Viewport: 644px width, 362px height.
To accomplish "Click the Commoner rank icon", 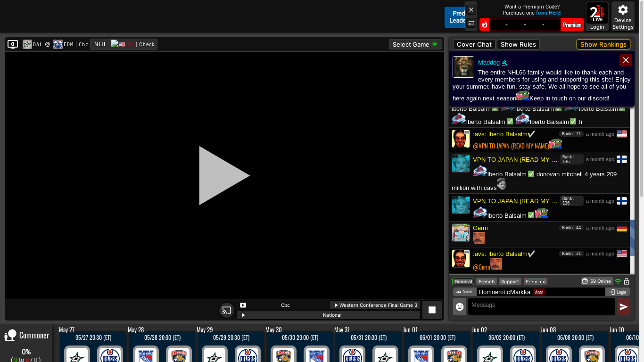I will pos(10,335).
